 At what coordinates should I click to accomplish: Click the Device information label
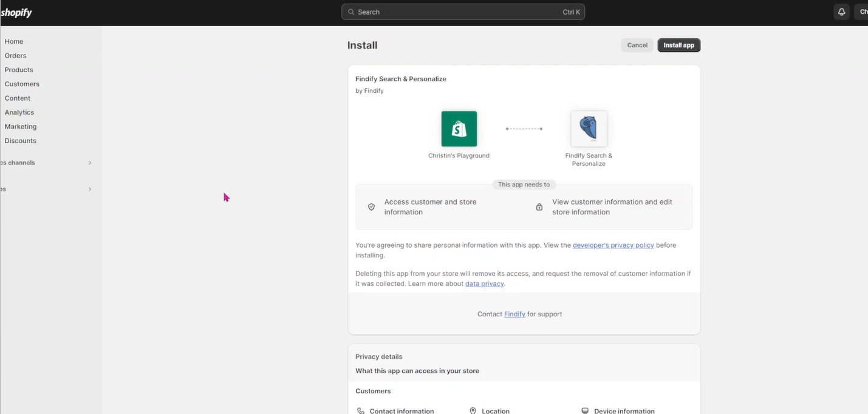(624, 411)
